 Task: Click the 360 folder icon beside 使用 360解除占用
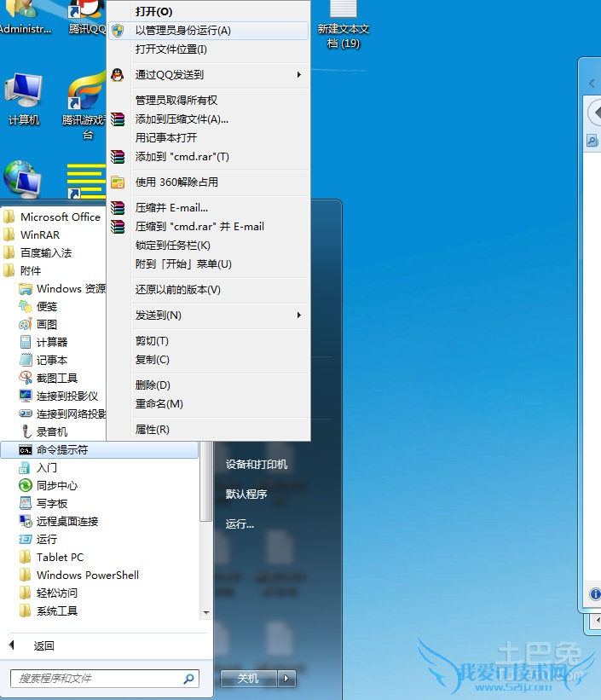pos(118,182)
